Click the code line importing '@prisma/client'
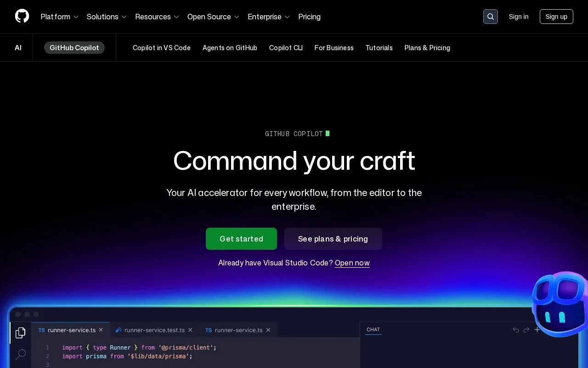 click(139, 348)
